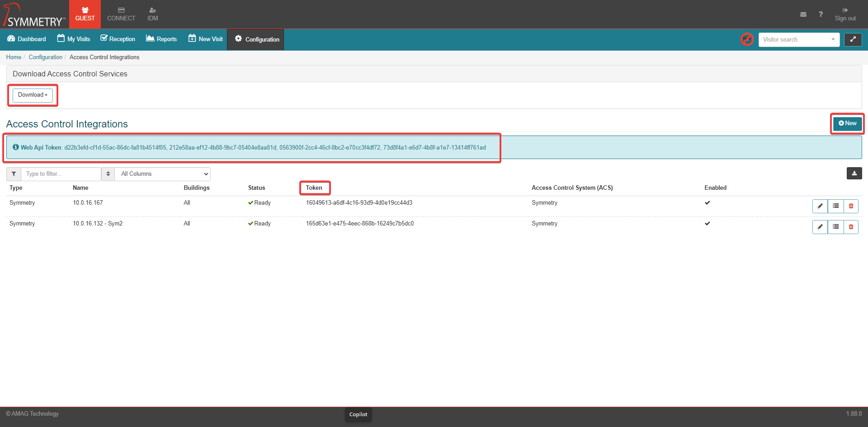Image resolution: width=868 pixels, height=427 pixels.
Task: Click the Web Api Token info text
Action: click(x=249, y=147)
